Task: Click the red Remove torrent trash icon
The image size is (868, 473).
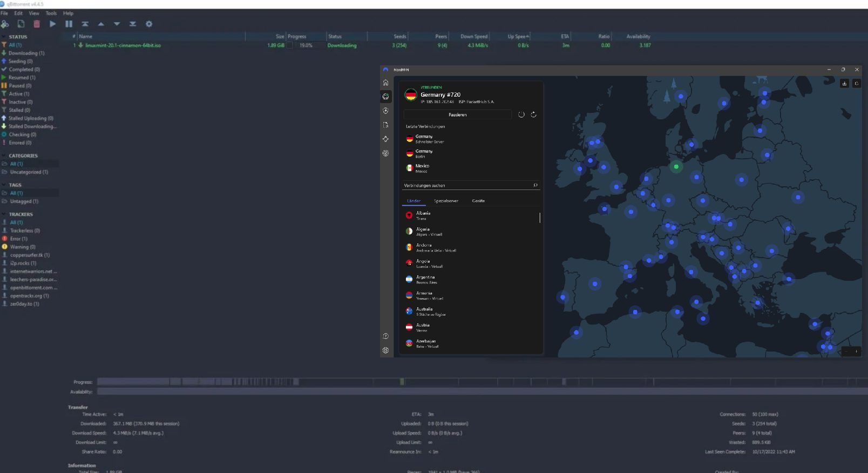Action: tap(37, 24)
